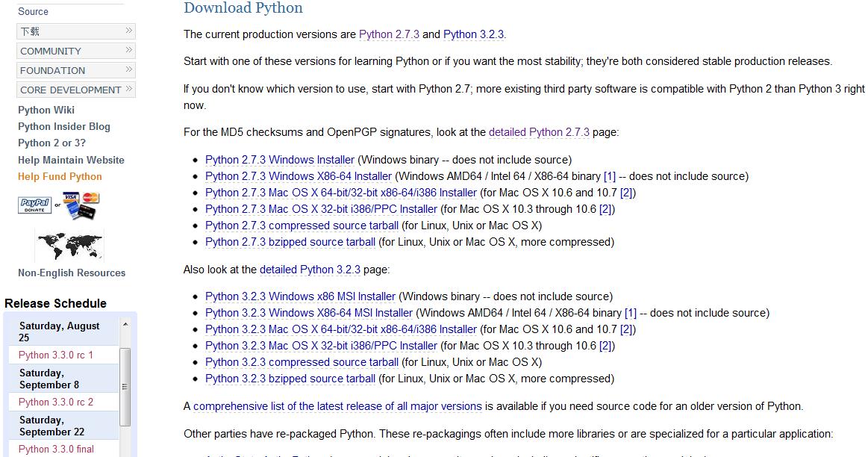Download the Python 2.7.3 Windows Installer
Viewport: 868px width, 457px height.
click(280, 160)
